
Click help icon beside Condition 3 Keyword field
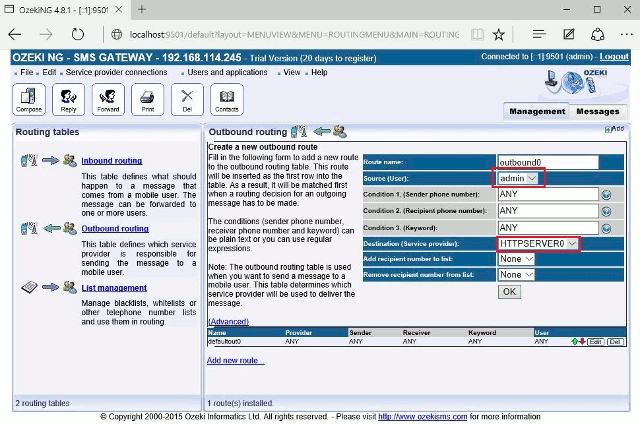click(606, 227)
